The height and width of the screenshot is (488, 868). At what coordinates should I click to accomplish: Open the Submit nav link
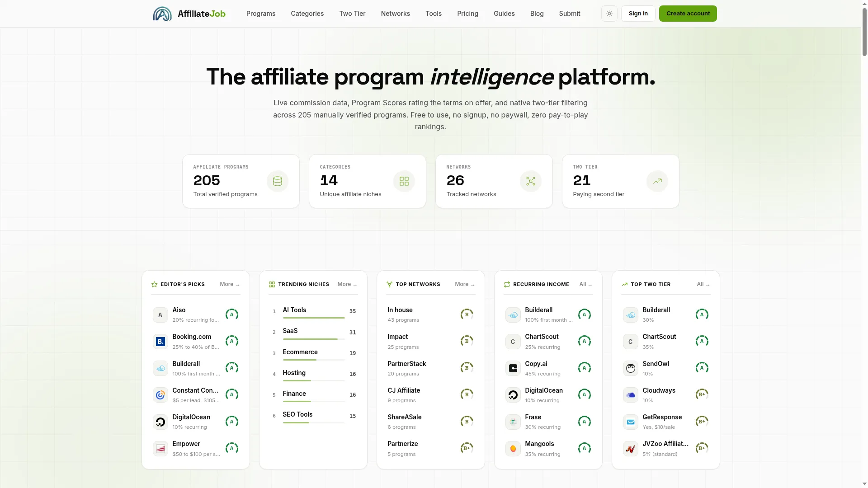[569, 14]
